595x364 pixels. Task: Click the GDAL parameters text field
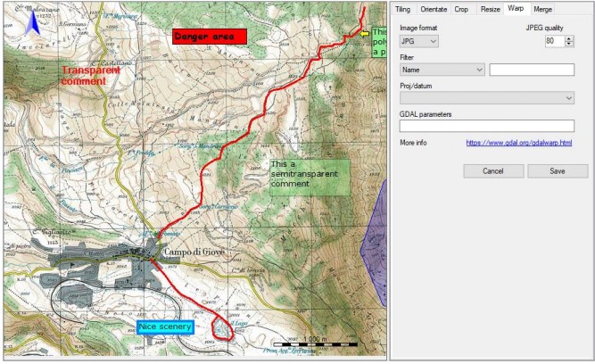[487, 126]
